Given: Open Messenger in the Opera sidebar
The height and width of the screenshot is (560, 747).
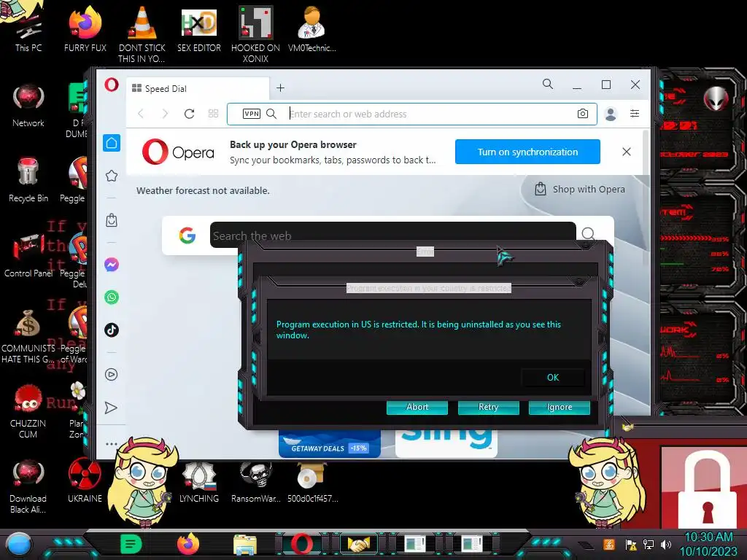Looking at the screenshot, I should click(x=112, y=264).
